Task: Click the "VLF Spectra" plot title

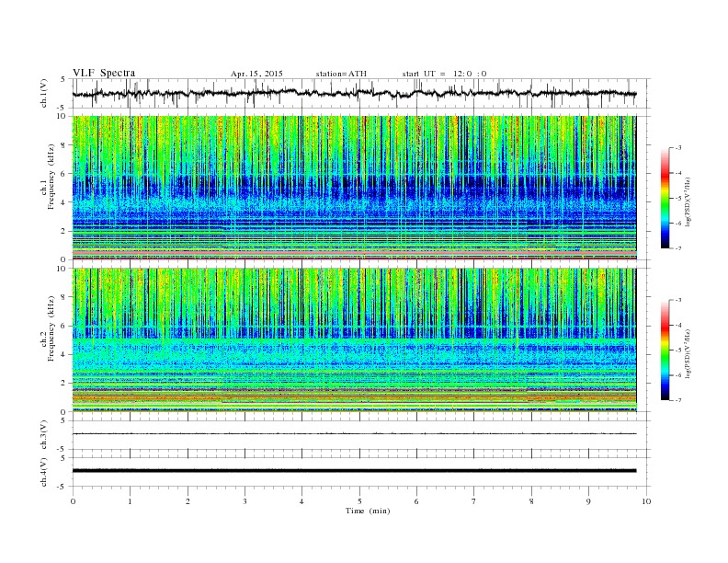Action: pyautogui.click(x=104, y=73)
